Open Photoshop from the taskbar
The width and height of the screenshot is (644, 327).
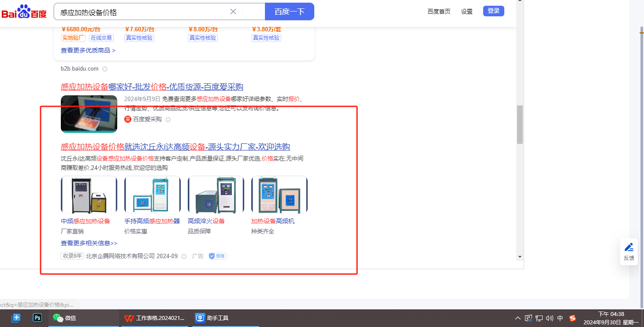pyautogui.click(x=37, y=318)
